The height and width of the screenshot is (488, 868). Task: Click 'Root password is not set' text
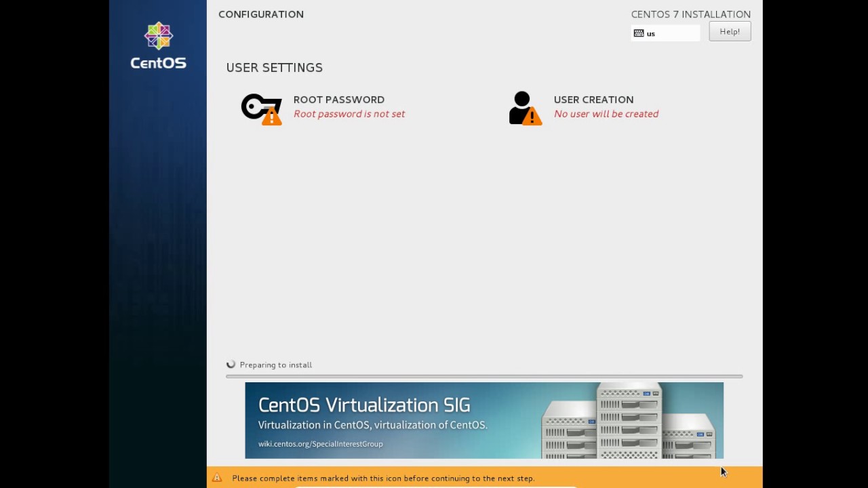tap(349, 114)
